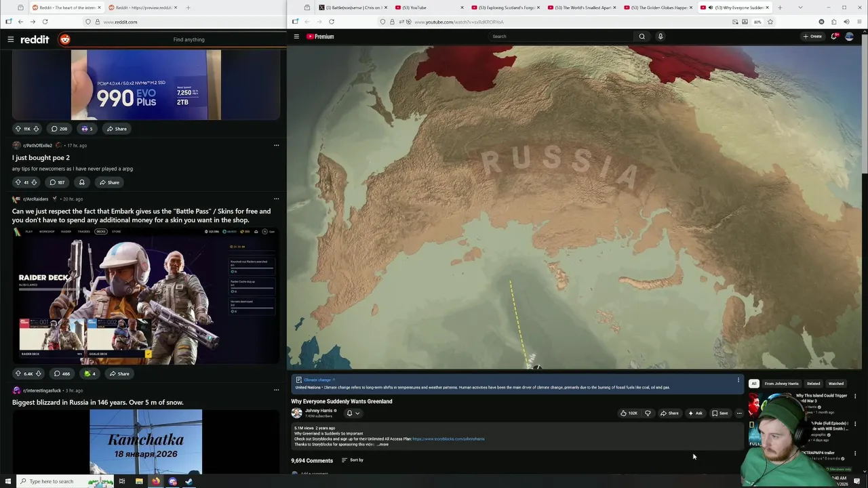Switch to the Reddit preview.redd.it tab
868x488 pixels.
(x=142, y=7)
